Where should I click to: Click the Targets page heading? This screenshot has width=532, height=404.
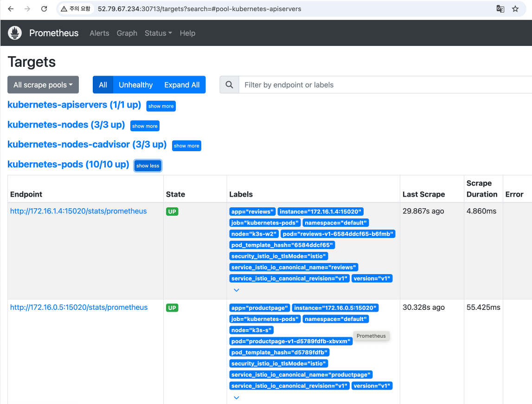tap(32, 62)
